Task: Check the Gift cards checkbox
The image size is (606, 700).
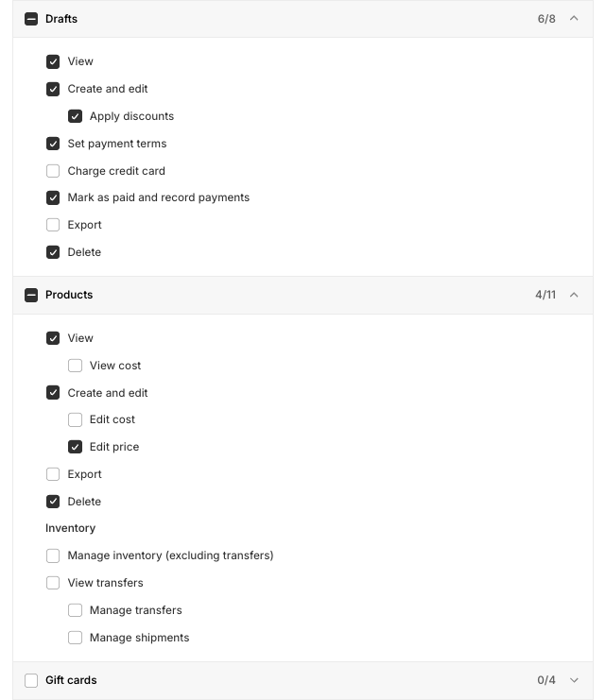Action: tap(31, 680)
